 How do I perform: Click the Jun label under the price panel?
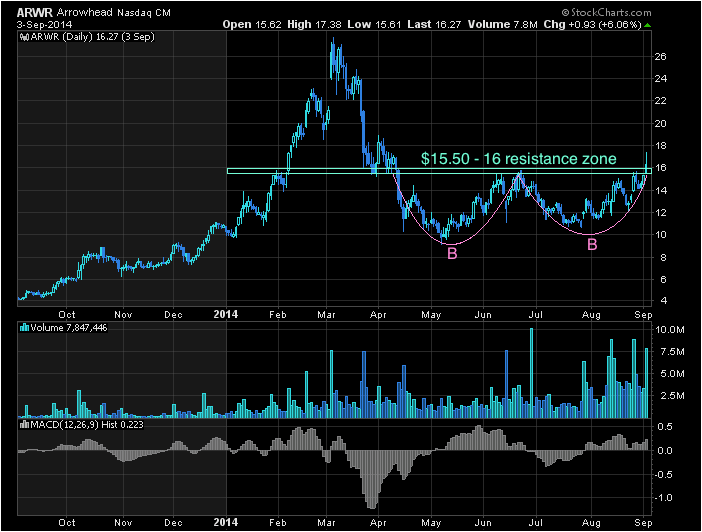(x=483, y=314)
